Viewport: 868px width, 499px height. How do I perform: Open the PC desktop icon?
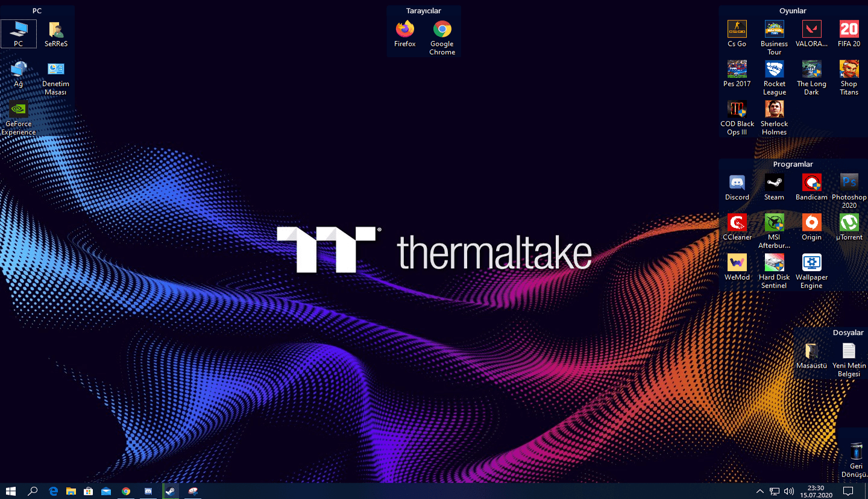18,34
